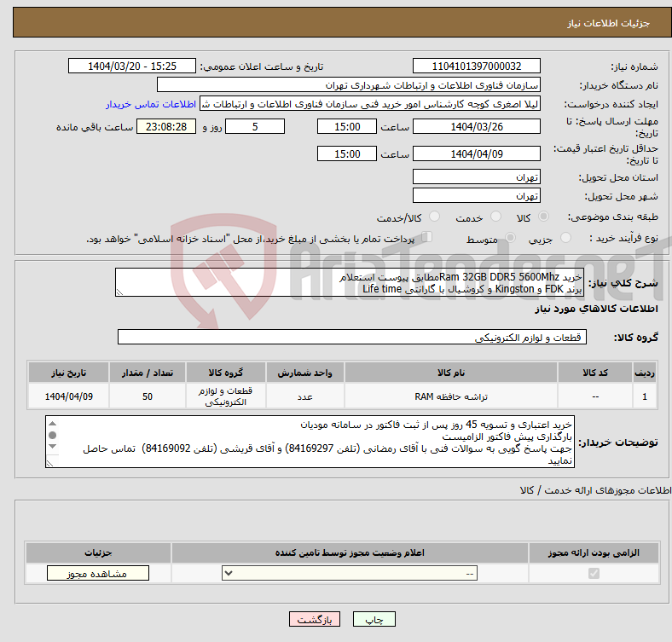Click the گروه کالا field قطعات و لوازم الکترونیکی
Screen dimensions: 672x642
point(352,337)
